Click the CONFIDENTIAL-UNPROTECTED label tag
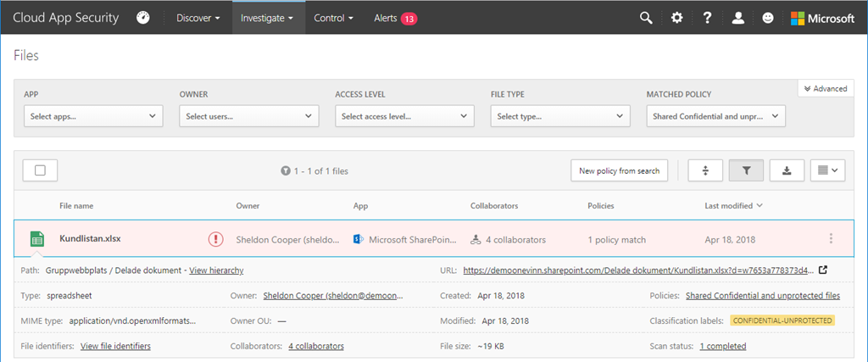 click(782, 321)
